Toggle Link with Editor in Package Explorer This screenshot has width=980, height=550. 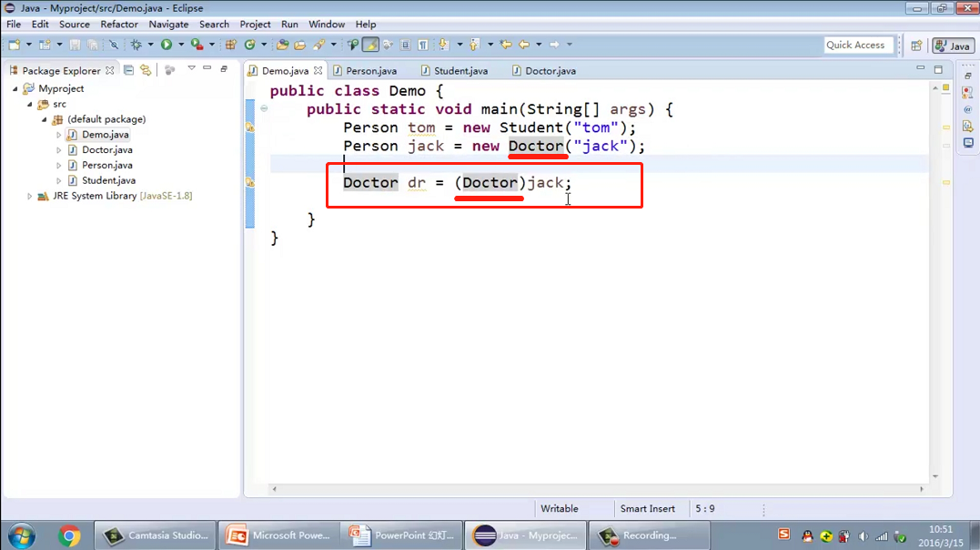(146, 70)
